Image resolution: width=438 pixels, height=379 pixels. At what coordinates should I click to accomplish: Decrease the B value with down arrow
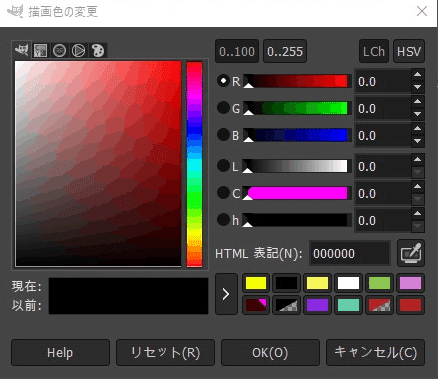pos(417,141)
